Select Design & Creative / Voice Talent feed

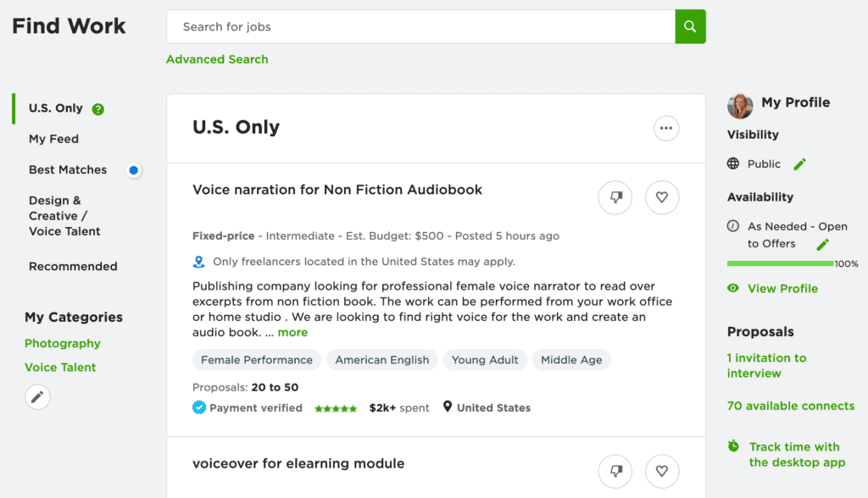tap(64, 216)
